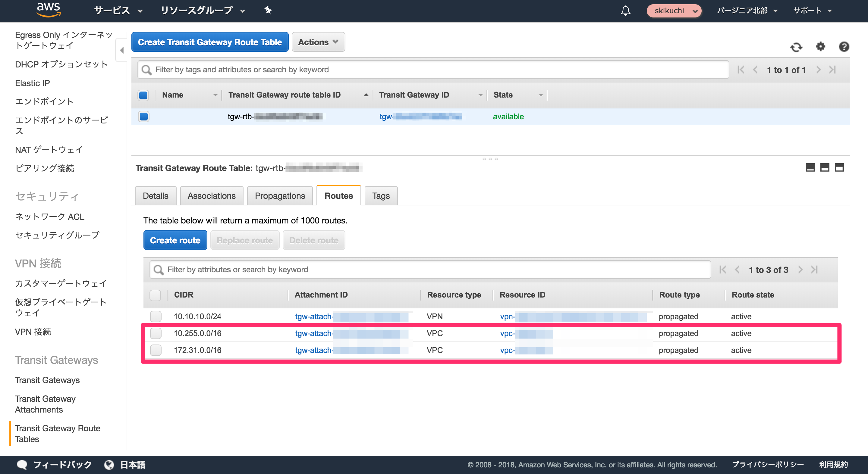The height and width of the screenshot is (474, 868).
Task: Open the バージニア北部 region dropdown
Action: [x=747, y=11]
